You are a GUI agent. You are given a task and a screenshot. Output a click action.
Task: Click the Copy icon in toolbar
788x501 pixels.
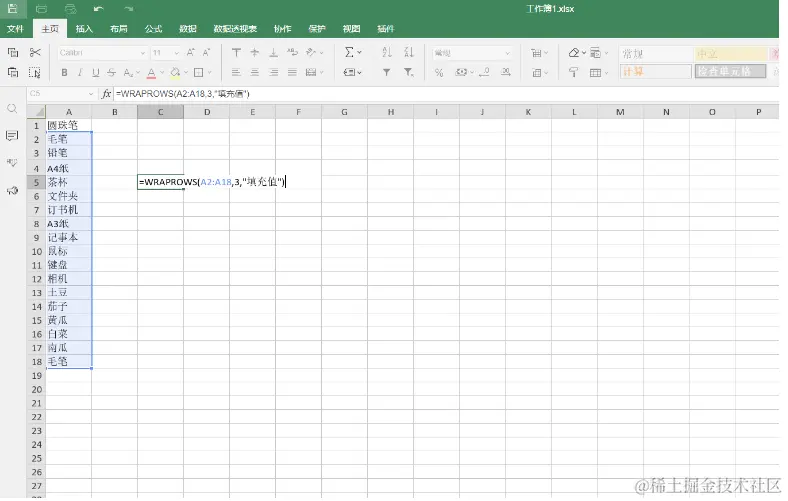point(13,52)
